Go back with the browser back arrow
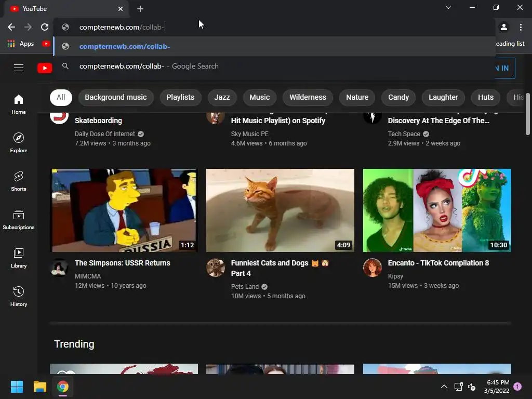This screenshot has width=532, height=399. tap(11, 27)
